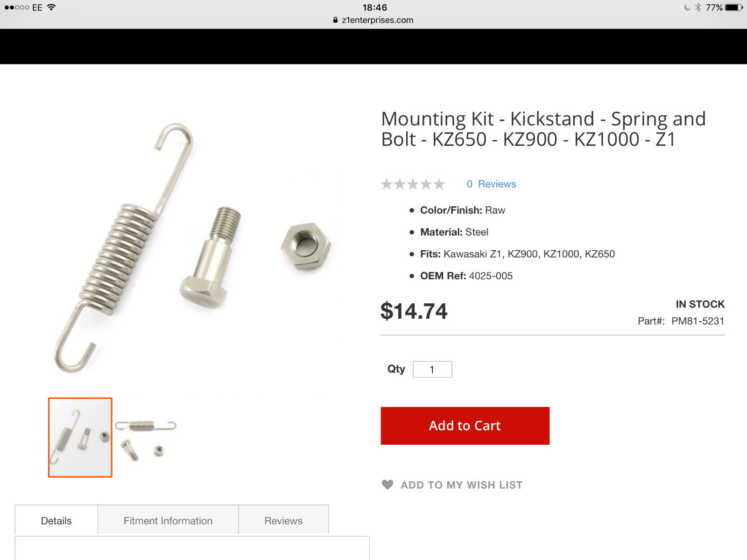The width and height of the screenshot is (747, 560).
Task: Tap the Bluetooth status icon
Action: pyautogui.click(x=698, y=7)
